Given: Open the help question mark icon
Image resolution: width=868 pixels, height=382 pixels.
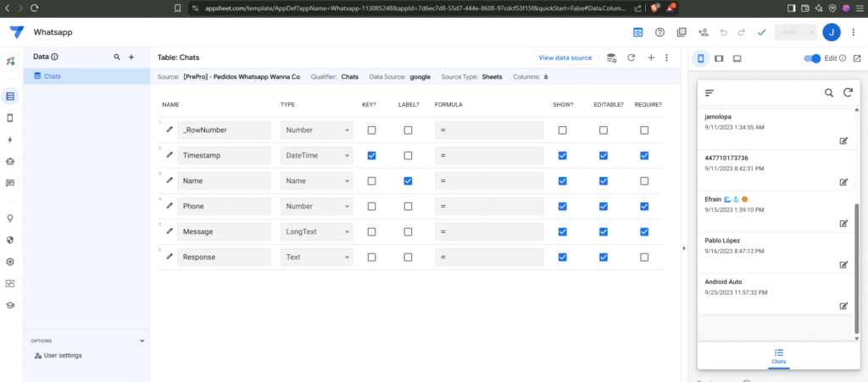Looking at the screenshot, I should coord(659,33).
